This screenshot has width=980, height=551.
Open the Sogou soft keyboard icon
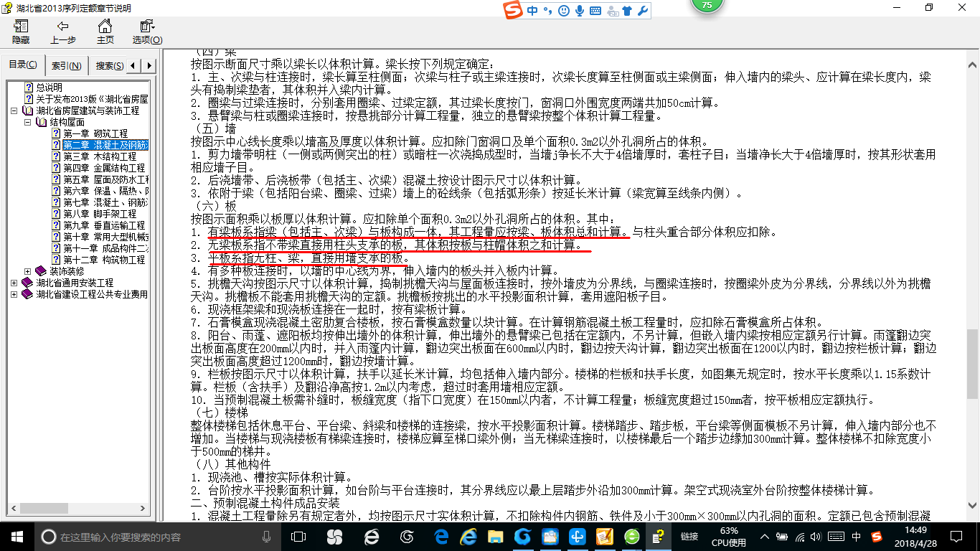(x=595, y=11)
